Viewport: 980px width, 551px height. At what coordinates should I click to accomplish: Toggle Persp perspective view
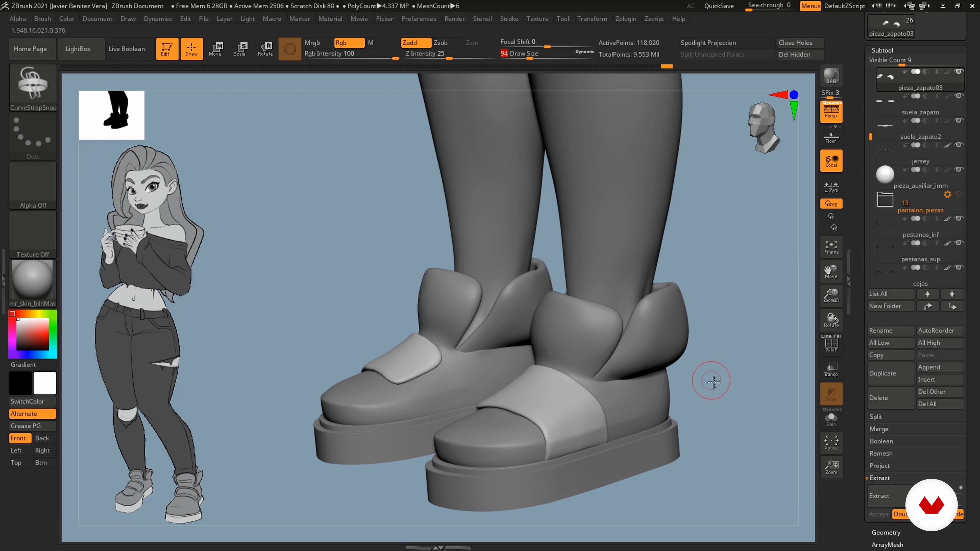click(x=831, y=111)
